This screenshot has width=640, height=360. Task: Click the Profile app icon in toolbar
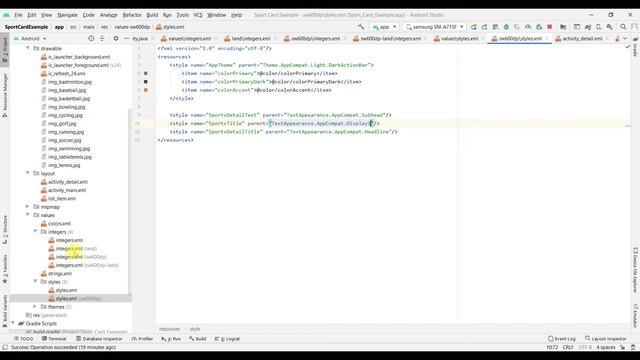point(528,27)
